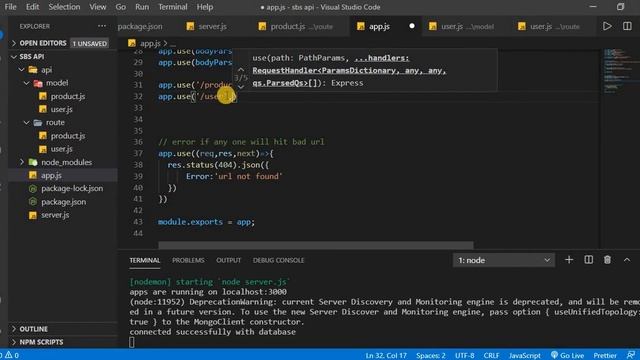Expand the node_modules folder

pos(22,162)
